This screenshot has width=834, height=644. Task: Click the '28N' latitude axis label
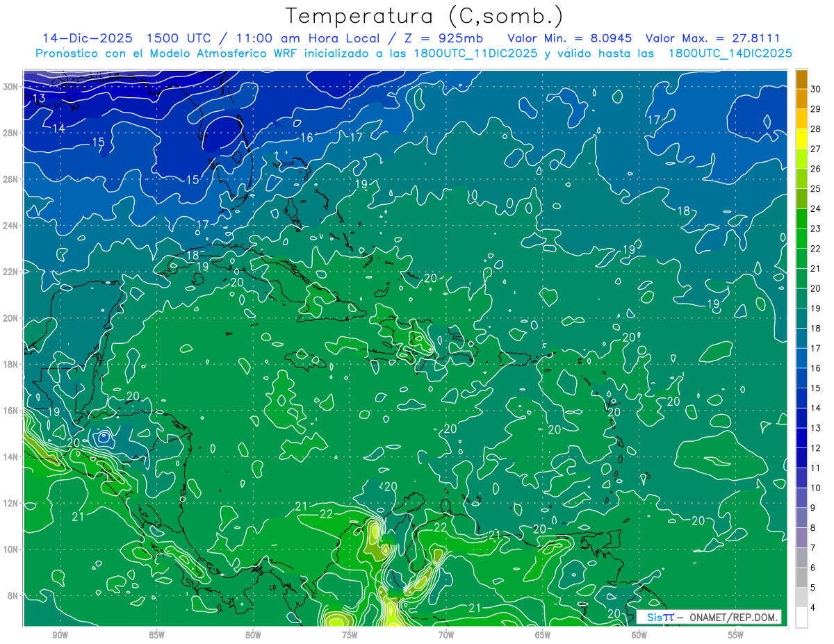point(10,133)
